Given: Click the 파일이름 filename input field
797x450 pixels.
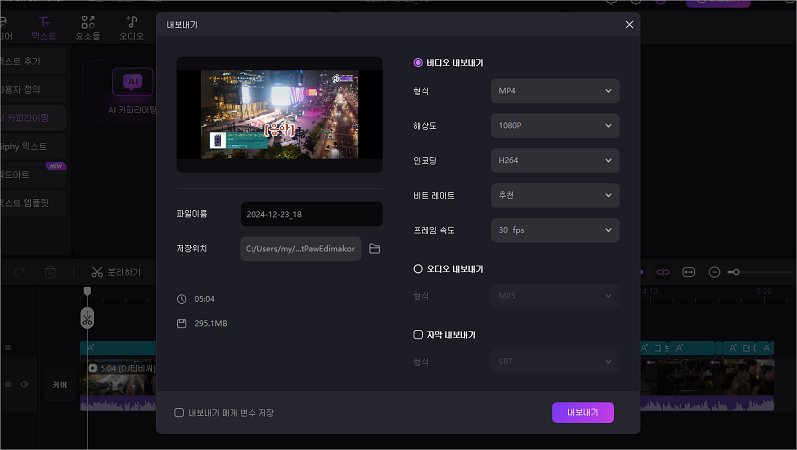Looking at the screenshot, I should [x=311, y=214].
